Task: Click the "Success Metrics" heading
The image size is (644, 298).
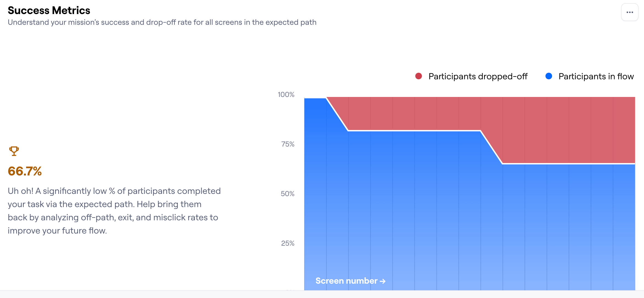Action: click(x=49, y=10)
